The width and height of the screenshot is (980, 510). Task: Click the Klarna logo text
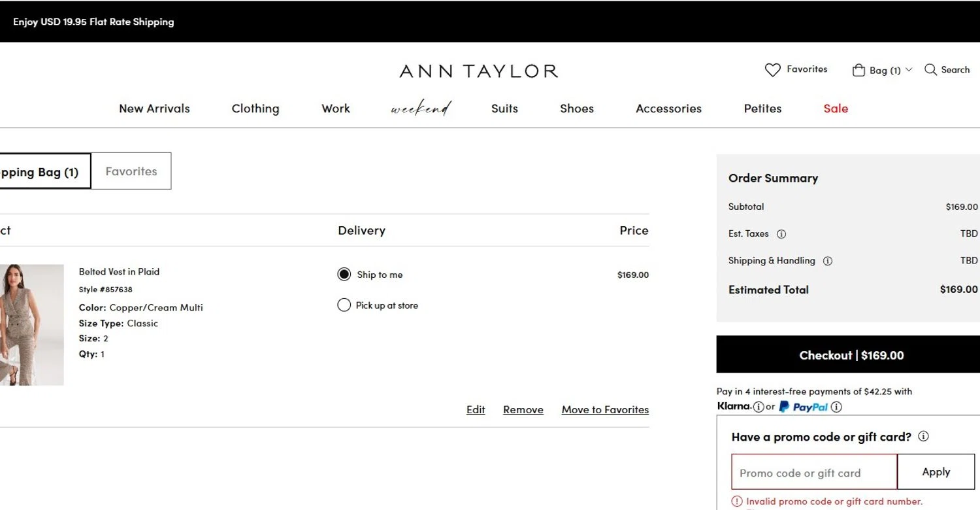click(x=734, y=406)
